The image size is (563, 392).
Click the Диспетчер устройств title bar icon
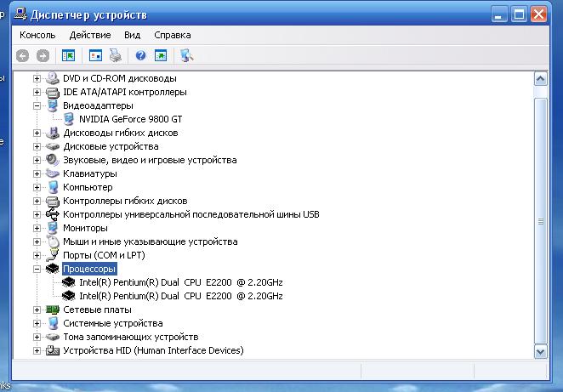pyautogui.click(x=20, y=14)
